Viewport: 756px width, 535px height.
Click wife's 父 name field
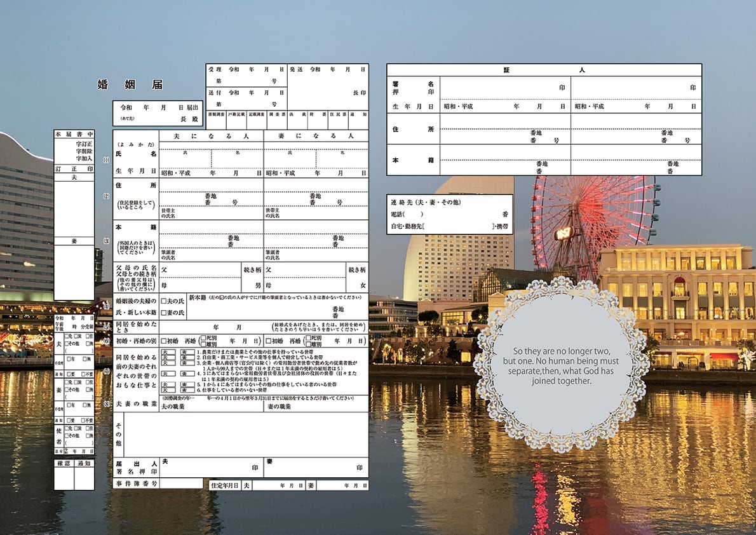pos(305,269)
